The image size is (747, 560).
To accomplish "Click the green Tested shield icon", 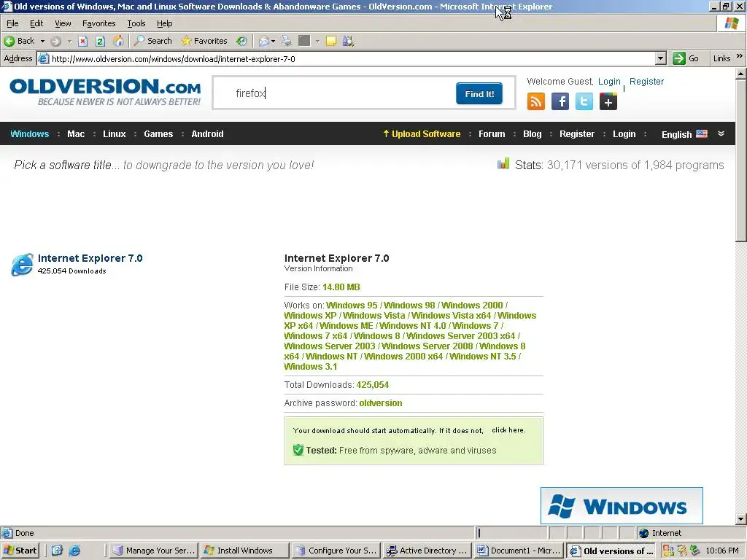I will pos(298,450).
